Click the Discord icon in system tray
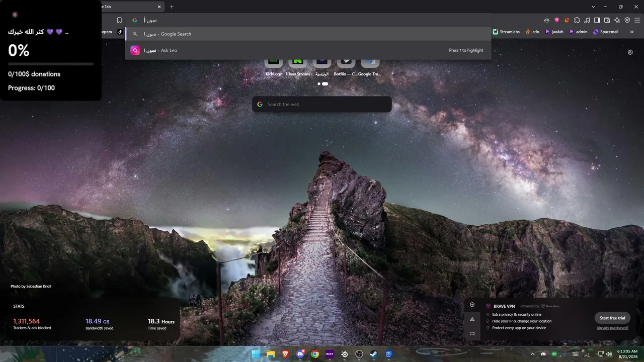The image size is (644, 362). tap(543, 354)
